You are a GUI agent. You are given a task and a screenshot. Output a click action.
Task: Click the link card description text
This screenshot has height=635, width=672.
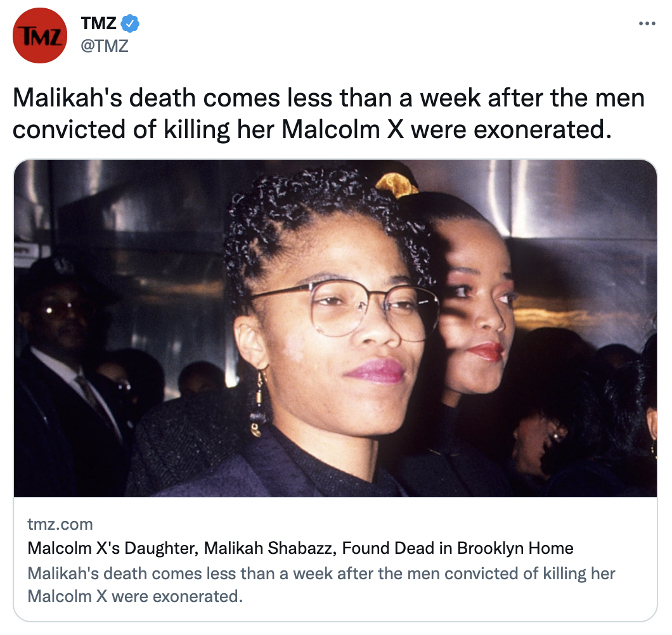pos(321,585)
